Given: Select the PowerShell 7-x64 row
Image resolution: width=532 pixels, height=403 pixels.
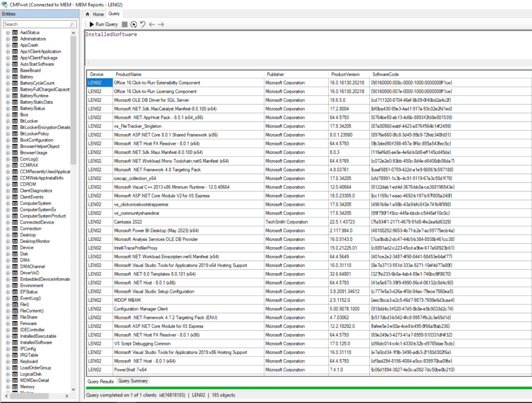Looking at the screenshot, I should point(309,370).
